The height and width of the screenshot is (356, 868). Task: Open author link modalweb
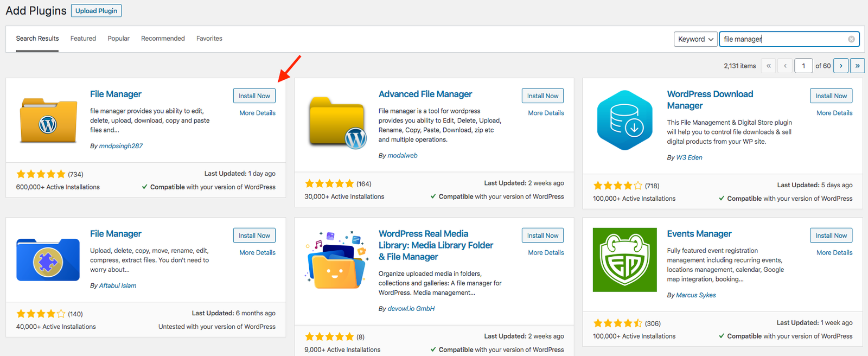coord(403,155)
